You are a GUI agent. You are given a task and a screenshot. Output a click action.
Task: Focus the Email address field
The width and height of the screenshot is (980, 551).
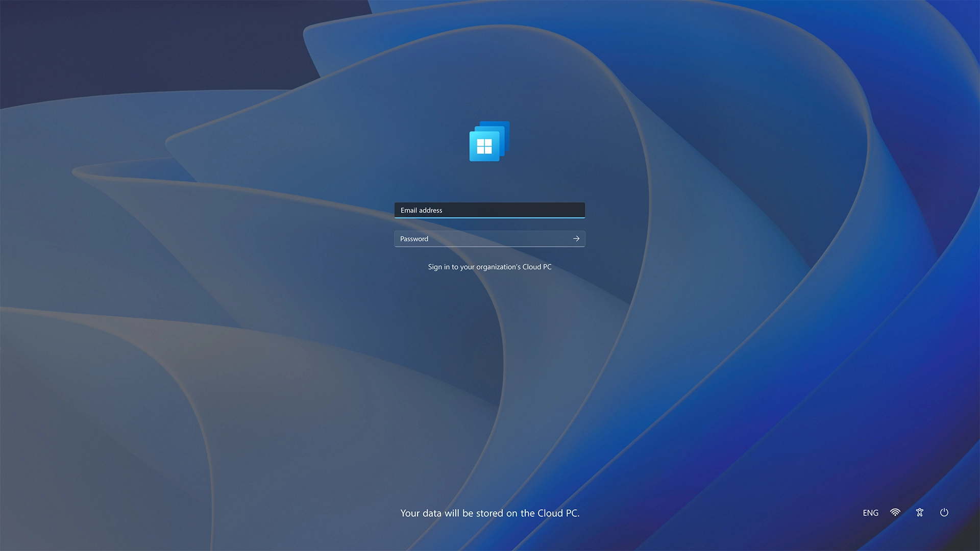489,210
